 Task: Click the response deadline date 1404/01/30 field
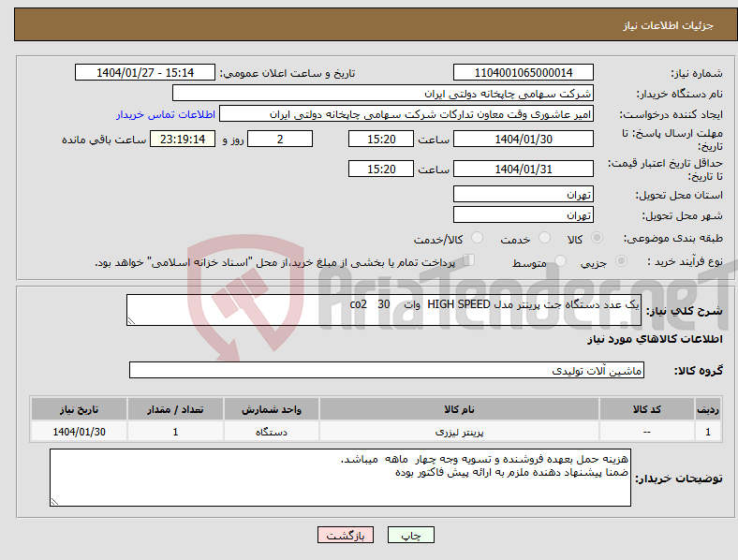[x=523, y=139]
